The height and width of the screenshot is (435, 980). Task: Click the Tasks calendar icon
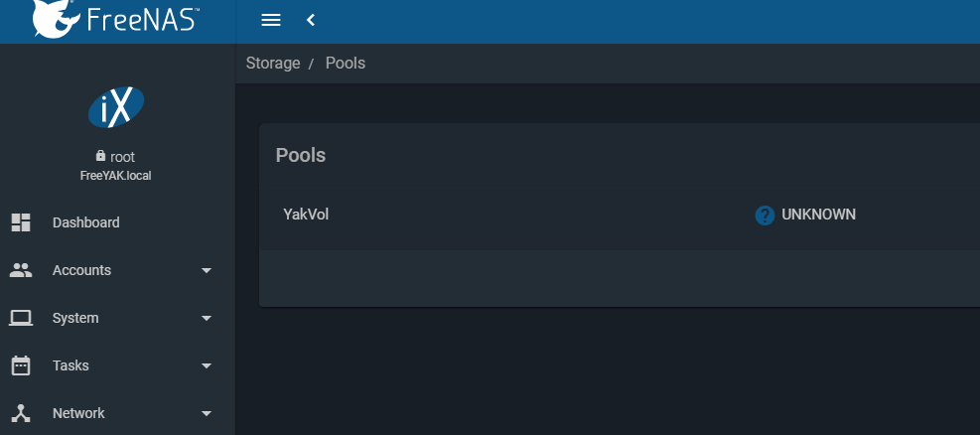(x=21, y=365)
